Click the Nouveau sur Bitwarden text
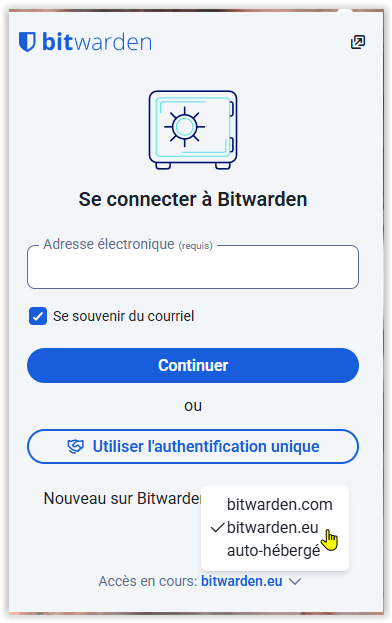Image resolution: width=392 pixels, height=623 pixels. pos(122,498)
